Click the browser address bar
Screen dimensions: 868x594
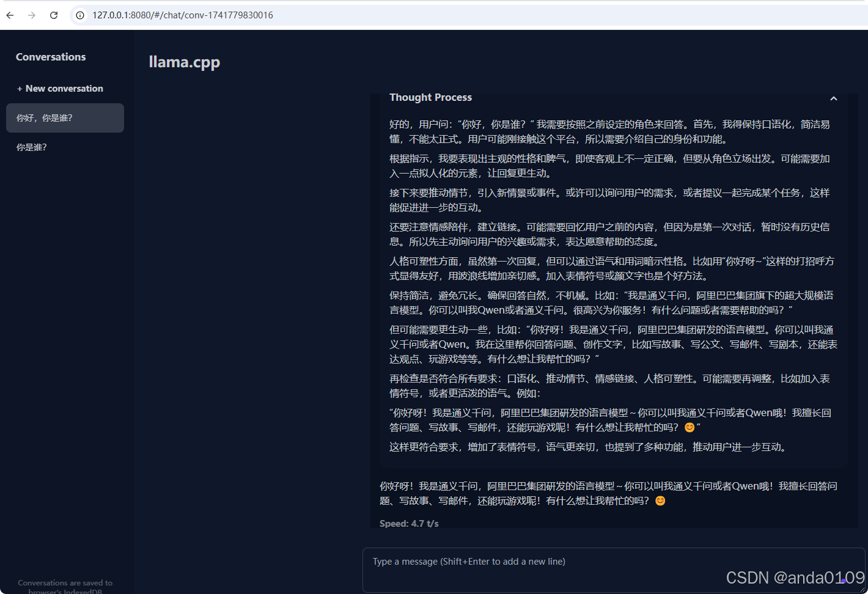(x=183, y=15)
